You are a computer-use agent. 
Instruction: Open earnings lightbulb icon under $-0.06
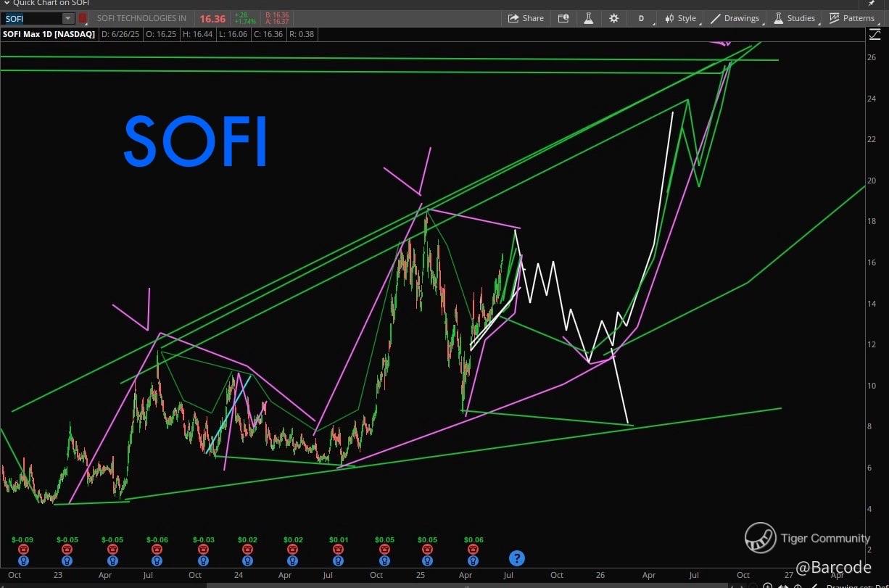[x=157, y=560]
